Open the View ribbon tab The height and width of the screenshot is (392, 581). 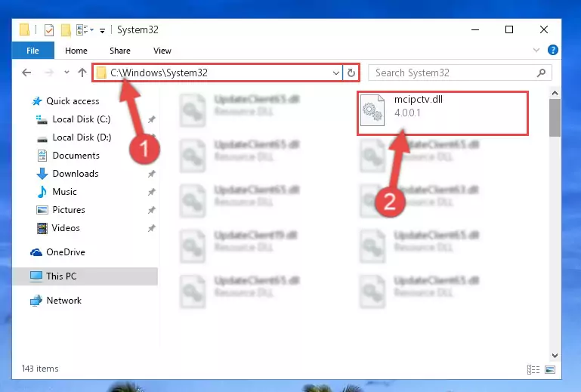click(162, 51)
